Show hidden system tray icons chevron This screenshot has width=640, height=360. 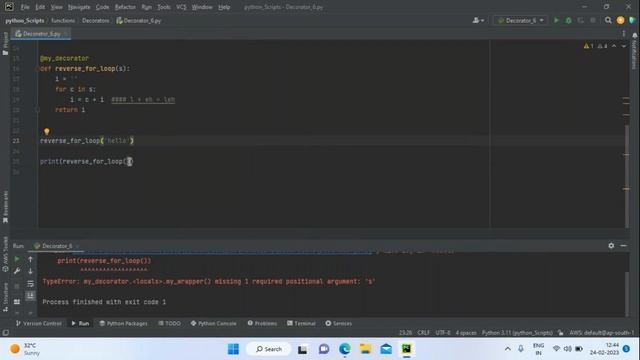tap(507, 349)
